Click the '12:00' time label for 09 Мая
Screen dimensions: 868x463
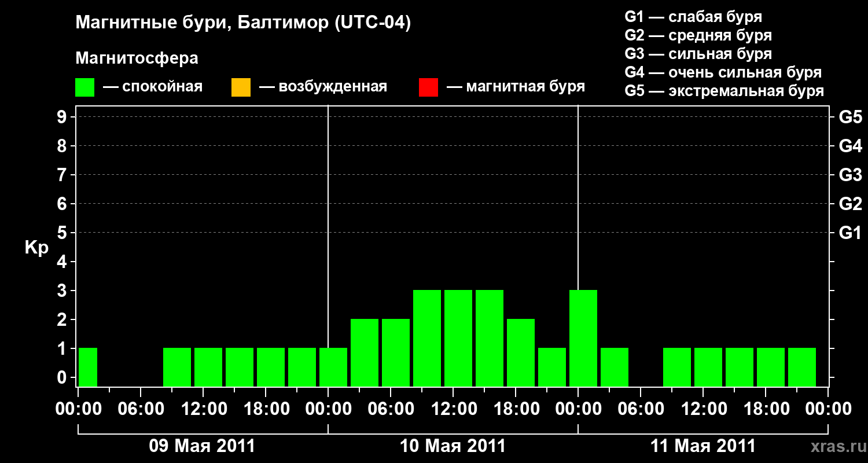tap(203, 409)
